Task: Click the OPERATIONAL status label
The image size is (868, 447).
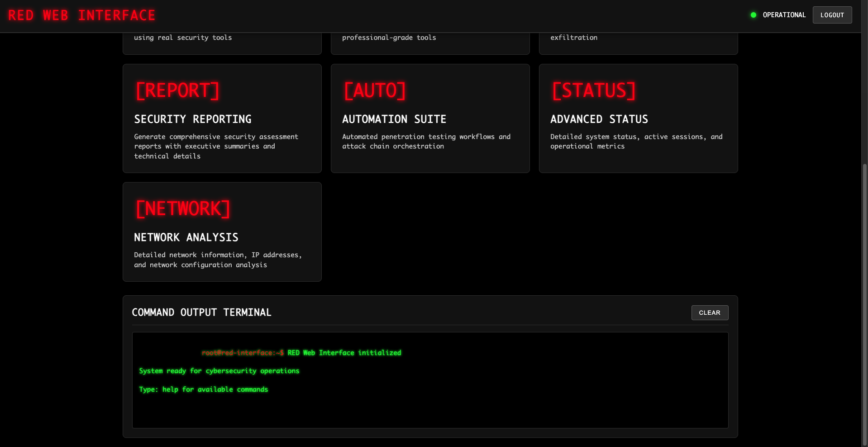Action: tap(784, 15)
